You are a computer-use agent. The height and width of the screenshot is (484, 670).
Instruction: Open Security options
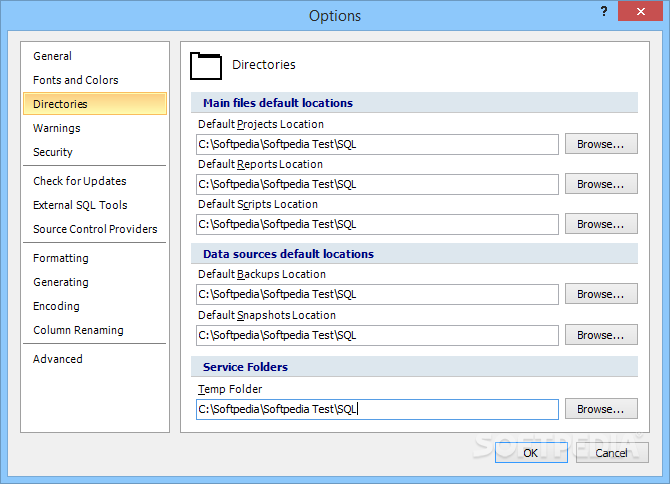click(x=53, y=152)
